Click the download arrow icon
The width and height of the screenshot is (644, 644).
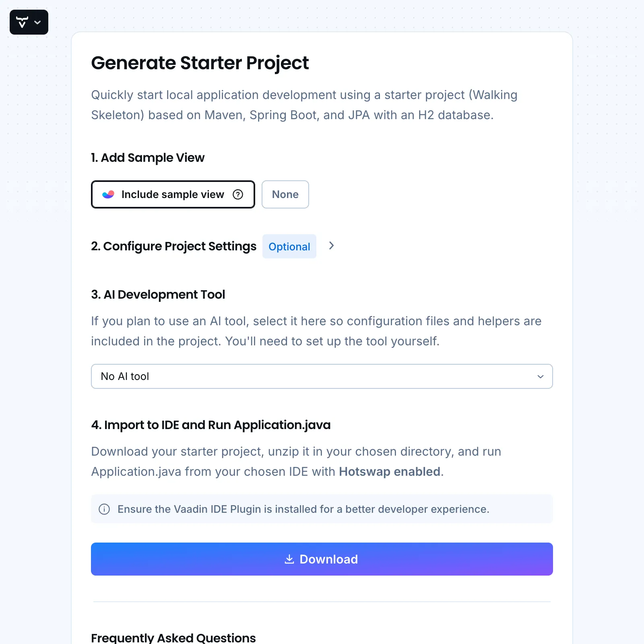coord(289,559)
